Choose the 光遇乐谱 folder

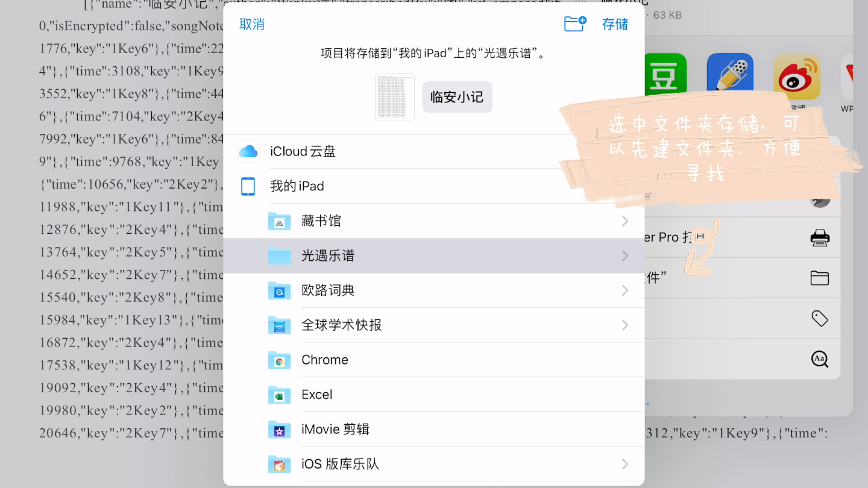click(x=434, y=255)
